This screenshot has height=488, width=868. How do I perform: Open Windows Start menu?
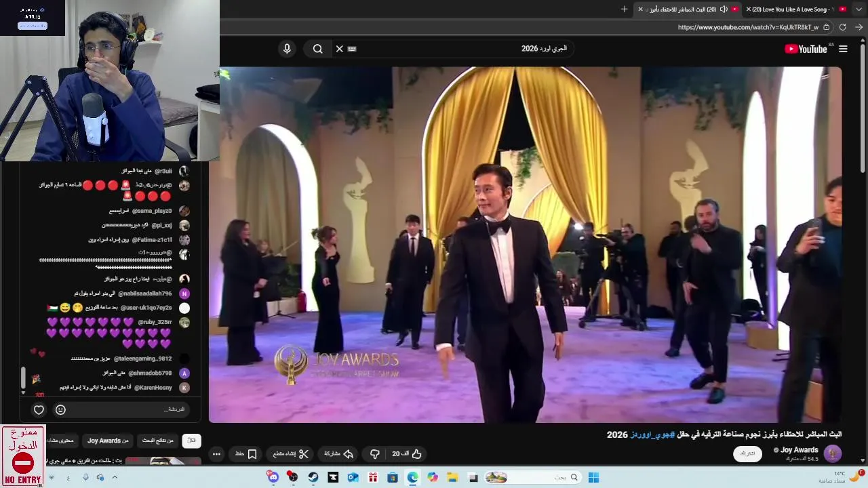coord(593,478)
